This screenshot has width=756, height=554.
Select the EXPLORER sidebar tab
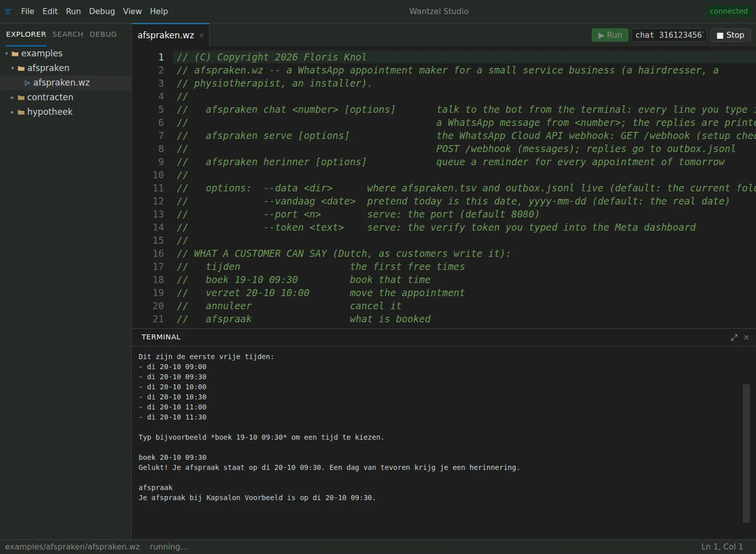coord(26,34)
